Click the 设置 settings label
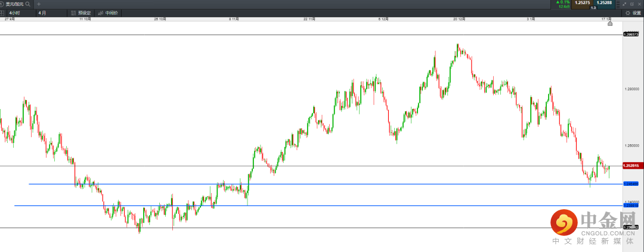The height and width of the screenshot is (252, 644). coord(636,13)
